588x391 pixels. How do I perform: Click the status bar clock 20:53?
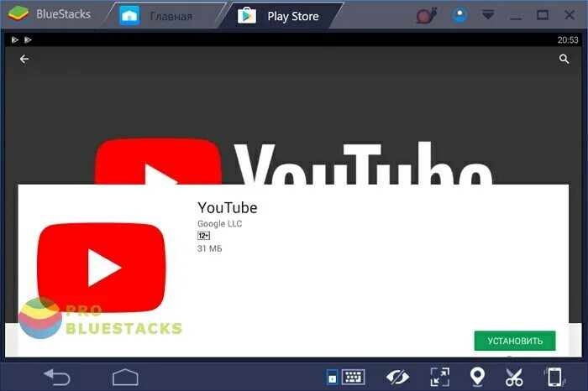click(x=567, y=39)
